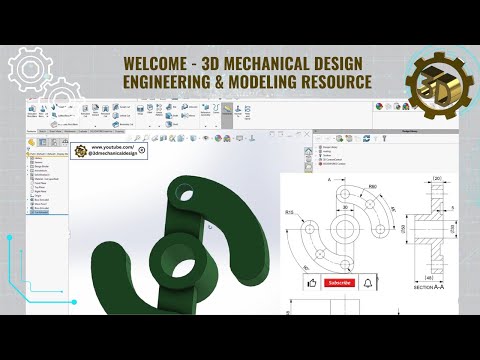Open the DimXpertManager panel tab
Viewport: 480px width, 360px height.
point(64,142)
